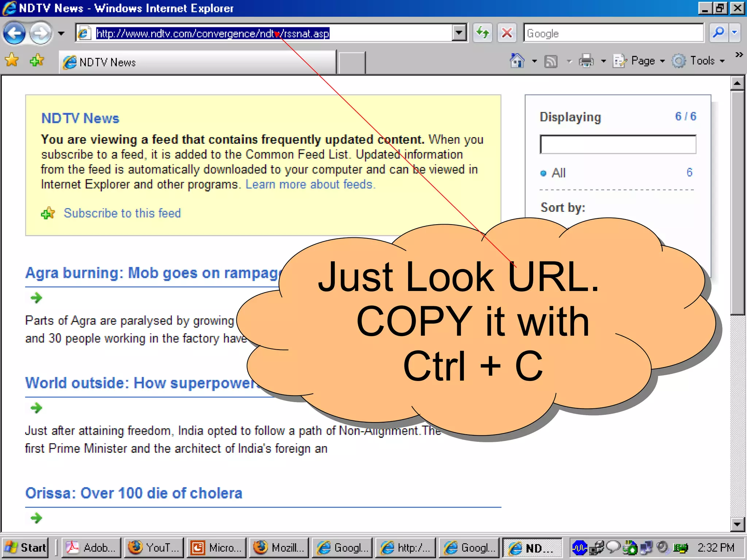
Task: Click the magnifier Search button
Action: [719, 33]
